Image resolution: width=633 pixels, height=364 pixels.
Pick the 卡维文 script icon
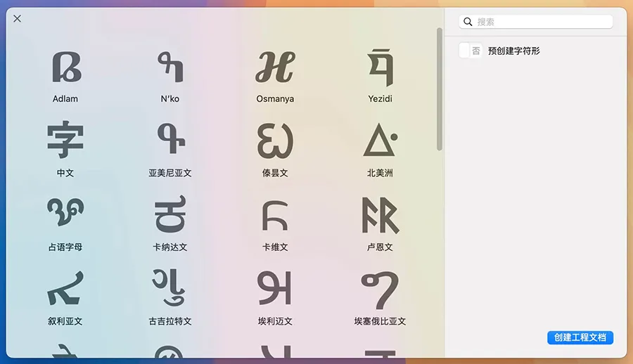pos(274,215)
